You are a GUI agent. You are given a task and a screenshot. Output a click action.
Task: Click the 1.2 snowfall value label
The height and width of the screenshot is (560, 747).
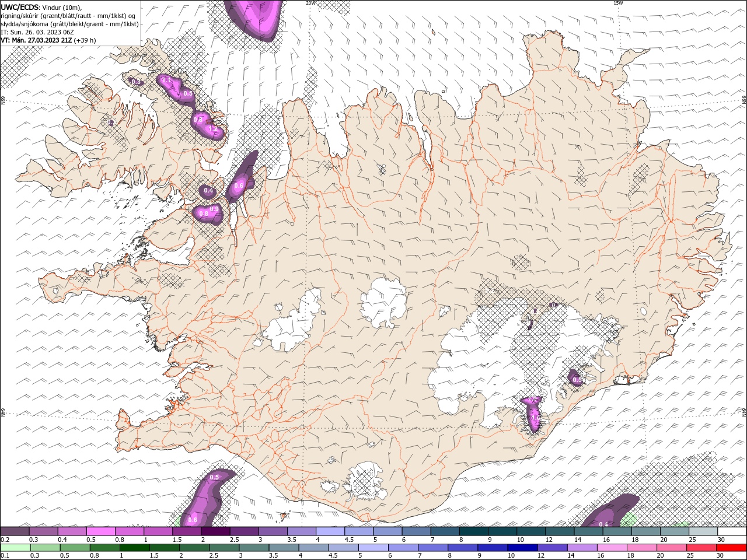pyautogui.click(x=212, y=128)
